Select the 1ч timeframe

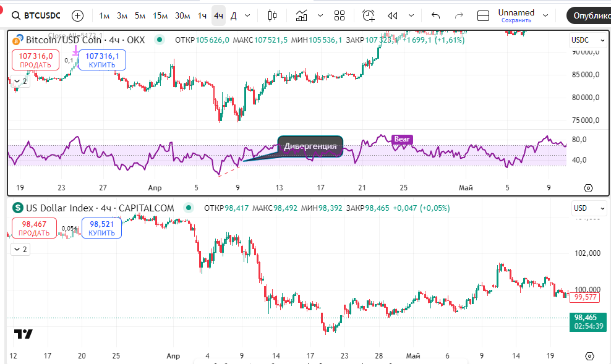pos(202,15)
